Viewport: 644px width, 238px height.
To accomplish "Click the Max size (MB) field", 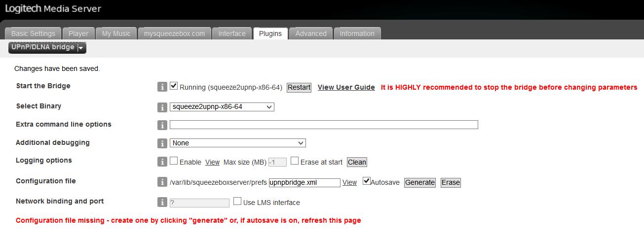I will (277, 162).
